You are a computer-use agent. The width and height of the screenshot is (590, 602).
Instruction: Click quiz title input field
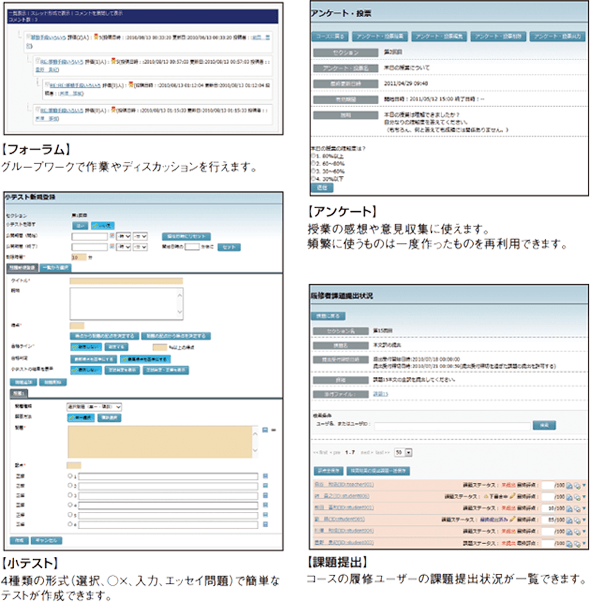(126, 281)
